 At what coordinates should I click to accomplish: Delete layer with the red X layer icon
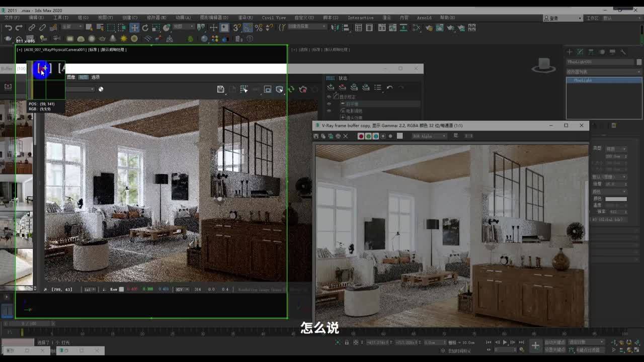coord(343,87)
